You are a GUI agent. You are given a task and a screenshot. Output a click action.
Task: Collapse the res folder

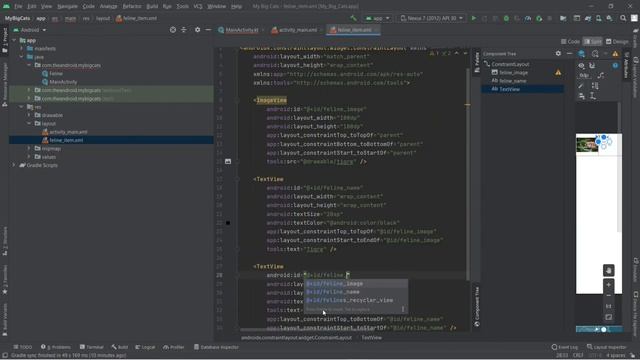click(22, 107)
